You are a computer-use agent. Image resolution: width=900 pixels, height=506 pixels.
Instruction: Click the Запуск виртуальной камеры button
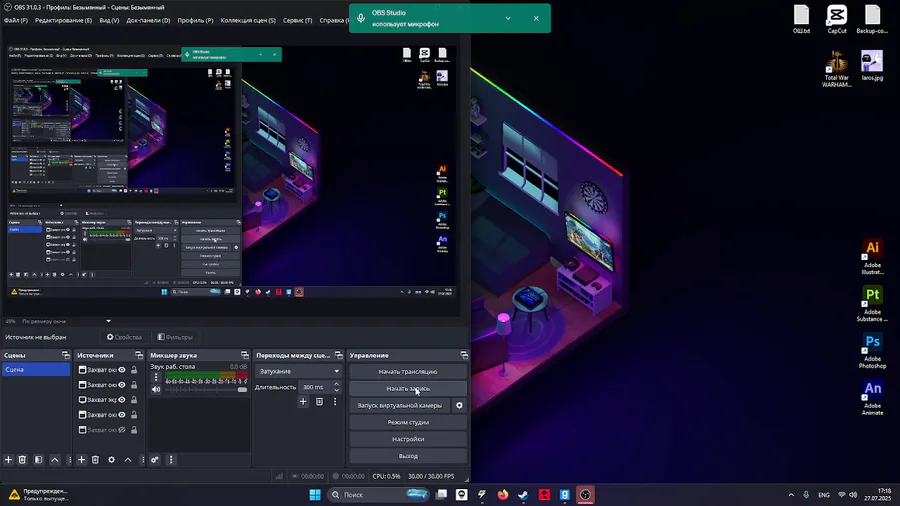pos(399,405)
